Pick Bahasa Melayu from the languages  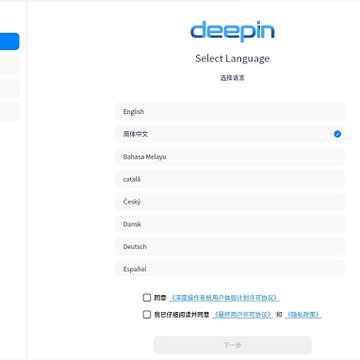[x=230, y=157]
